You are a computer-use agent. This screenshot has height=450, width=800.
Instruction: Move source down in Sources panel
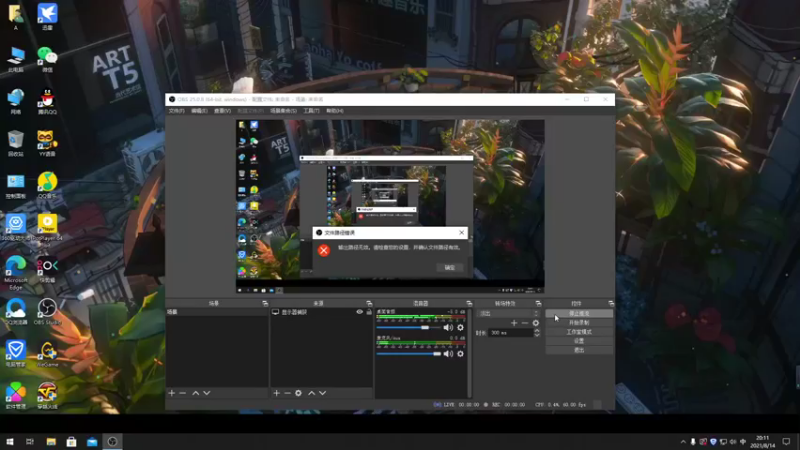tap(322, 393)
